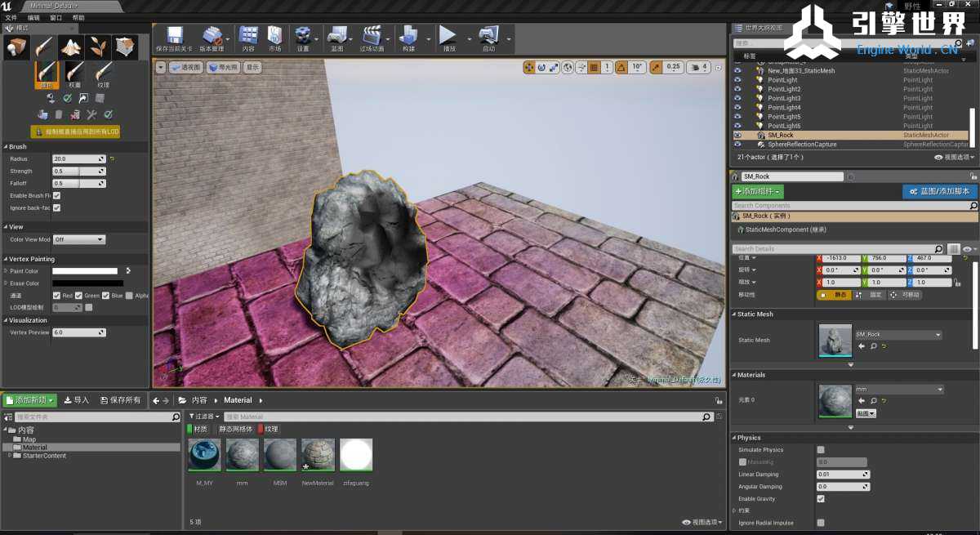Toggle Enable Brush Flow checkbox
This screenshot has height=535, width=980.
tap(56, 196)
